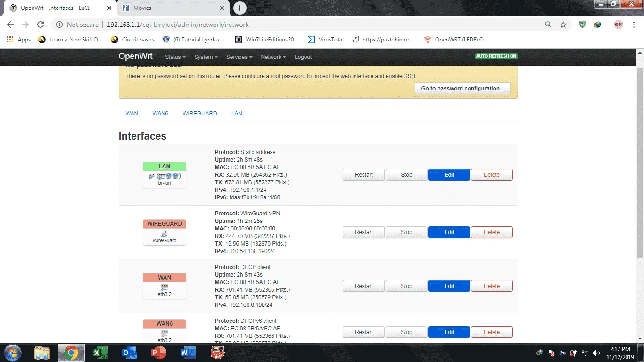
Task: Open the LAN interface tab
Action: 237,114
